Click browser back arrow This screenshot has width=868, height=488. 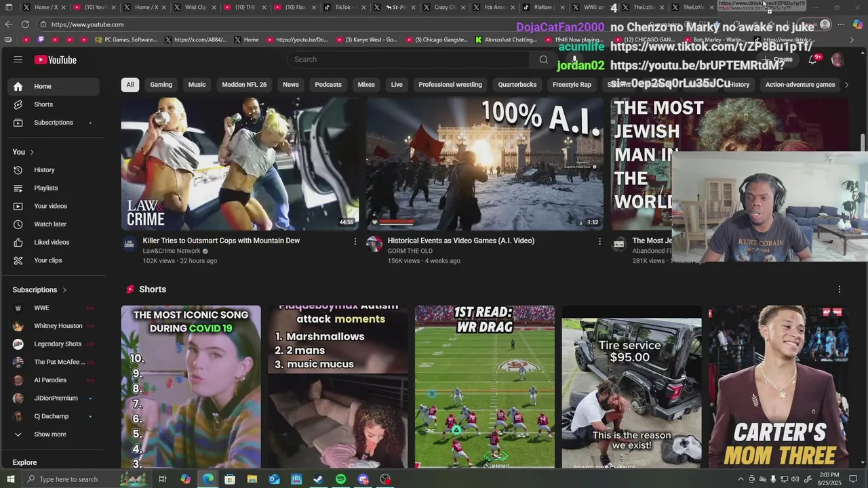pos(9,24)
